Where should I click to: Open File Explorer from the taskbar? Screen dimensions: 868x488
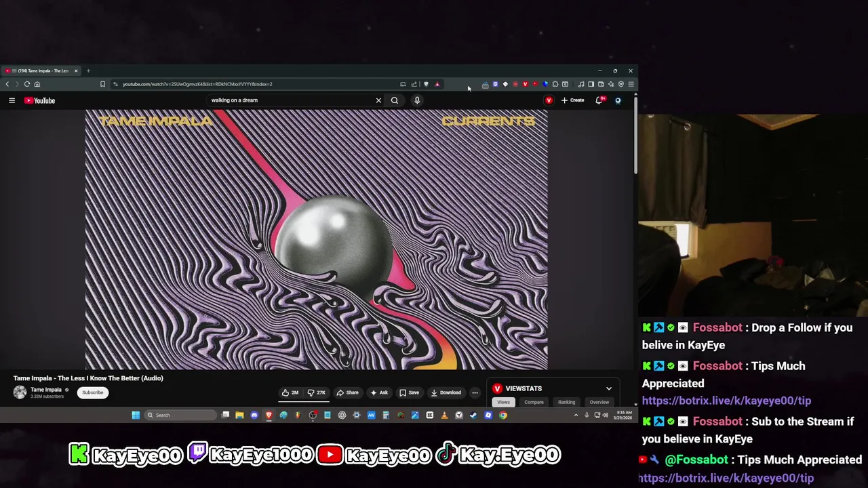coord(239,415)
